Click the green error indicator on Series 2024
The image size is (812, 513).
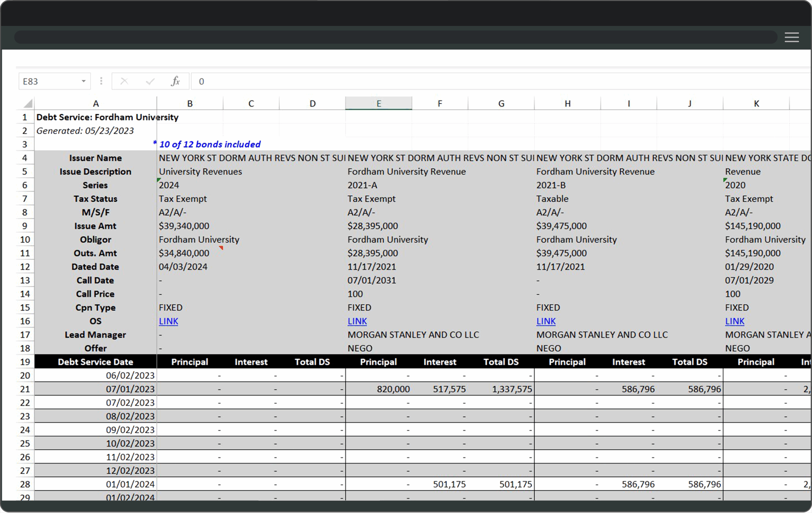coord(158,180)
